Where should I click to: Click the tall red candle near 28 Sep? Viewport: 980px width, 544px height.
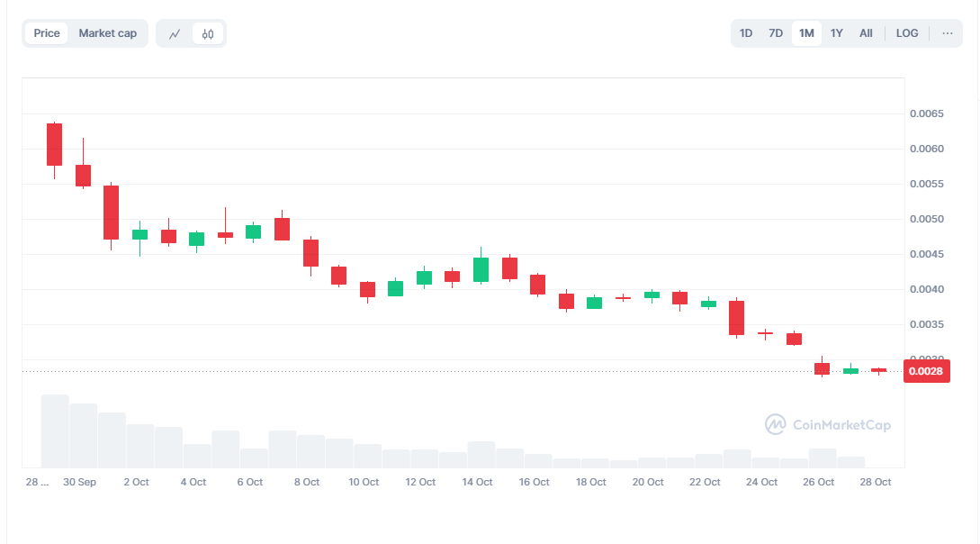click(55, 144)
